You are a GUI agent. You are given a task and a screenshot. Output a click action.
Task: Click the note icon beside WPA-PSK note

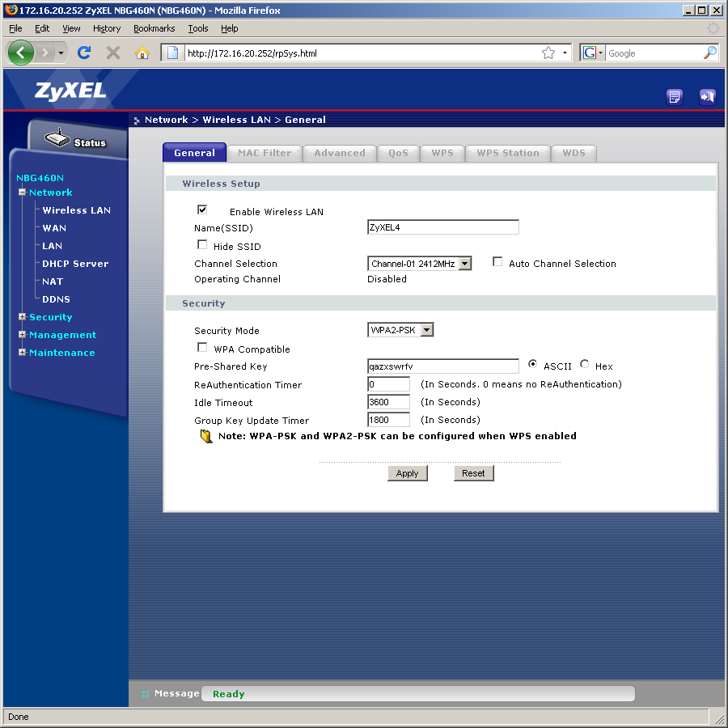[x=206, y=437]
